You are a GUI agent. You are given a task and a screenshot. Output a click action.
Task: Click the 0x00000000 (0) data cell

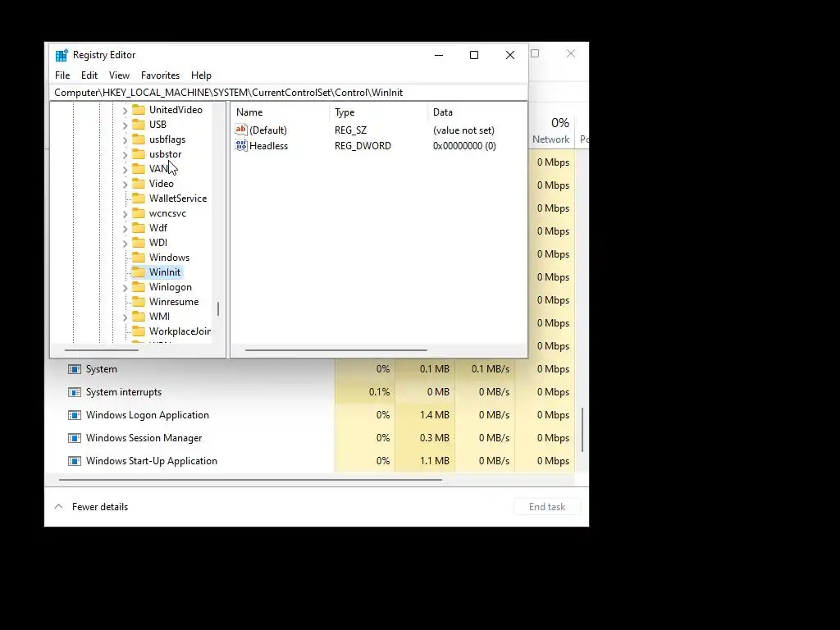pos(464,146)
